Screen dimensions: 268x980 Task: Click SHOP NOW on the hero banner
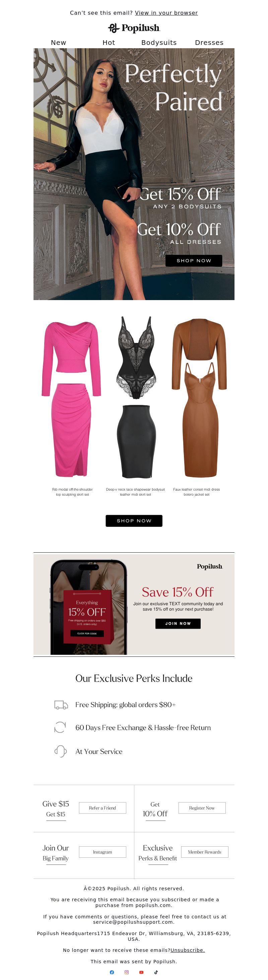(x=194, y=261)
